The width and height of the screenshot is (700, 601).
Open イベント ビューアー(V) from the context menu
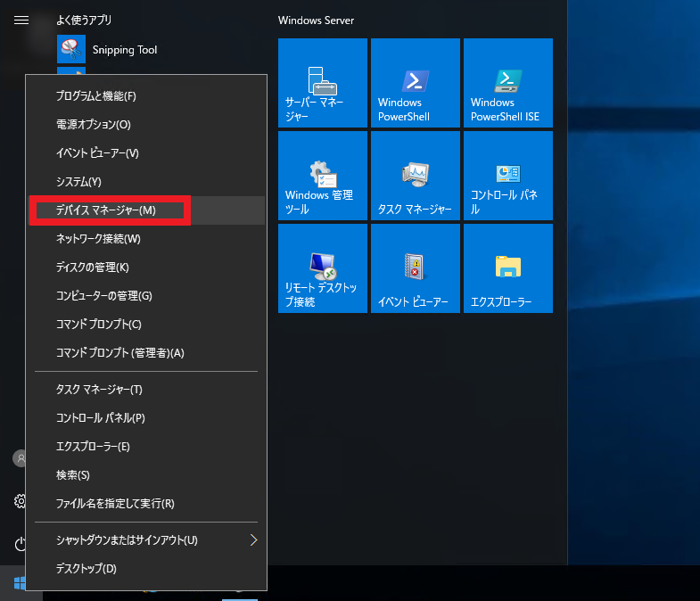pyautogui.click(x=146, y=153)
